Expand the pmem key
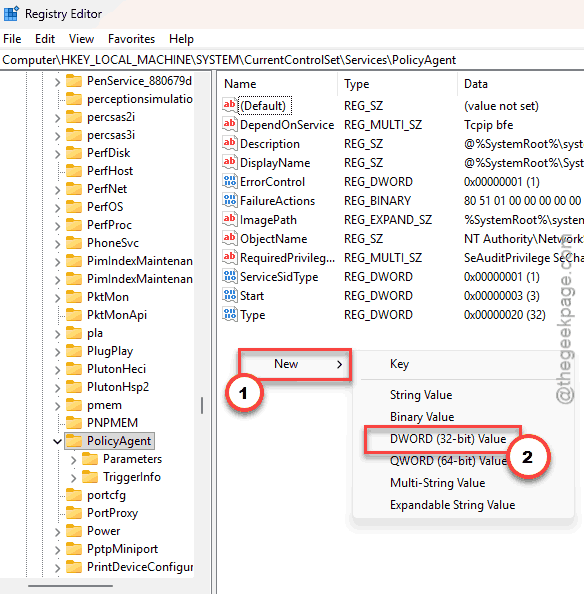Viewport: 584px width, 594px height. coord(57,406)
